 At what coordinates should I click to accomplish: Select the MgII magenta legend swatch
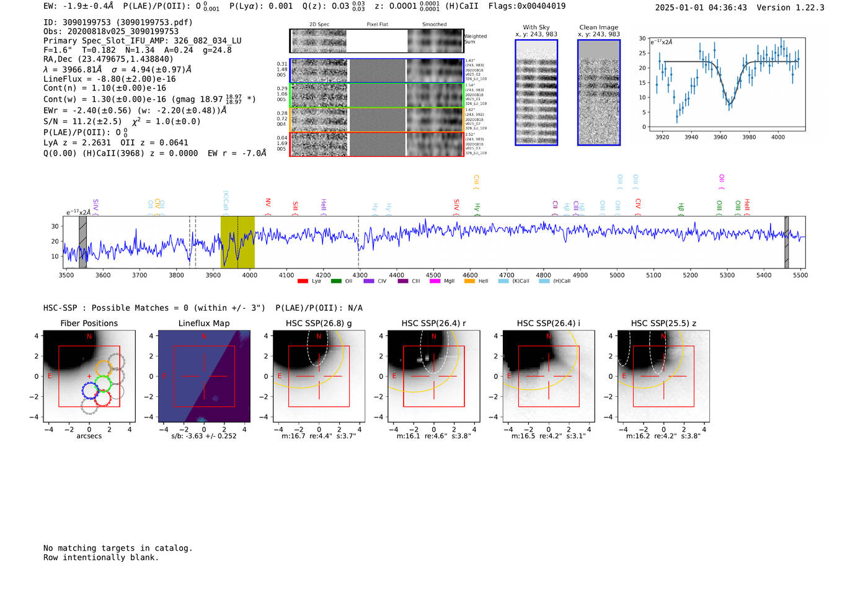pos(435,281)
